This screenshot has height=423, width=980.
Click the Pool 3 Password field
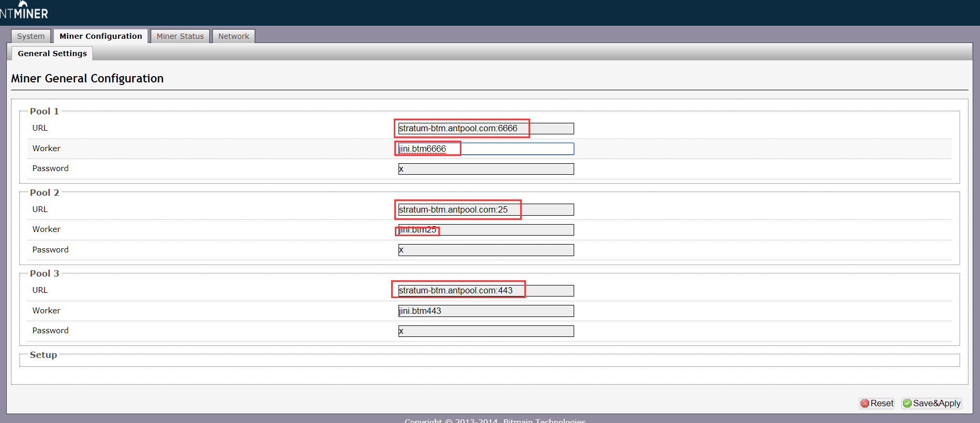[x=486, y=331]
